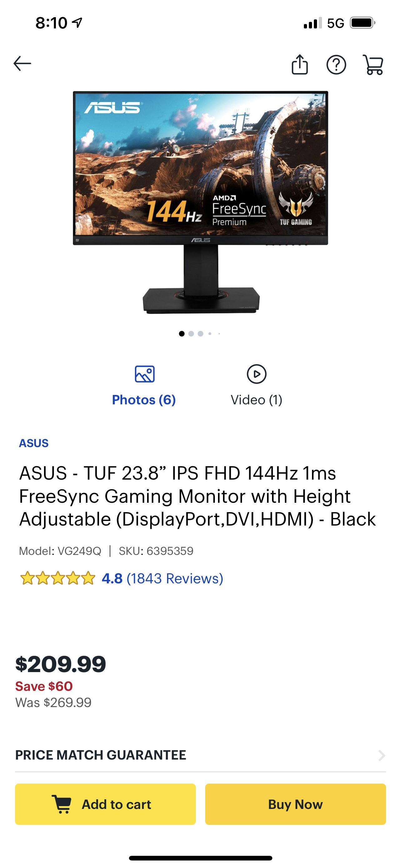Open the PRICE MATCH GUARANTEE row
401x868 pixels.
coord(200,756)
